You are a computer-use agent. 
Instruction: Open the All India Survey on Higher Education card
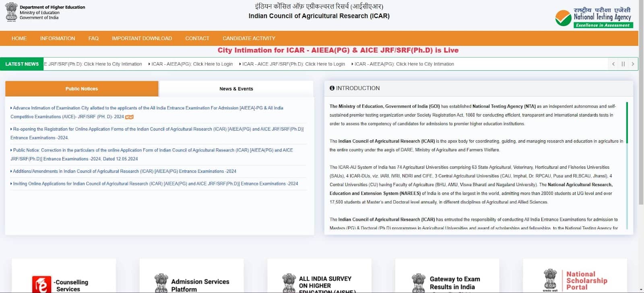319,277
